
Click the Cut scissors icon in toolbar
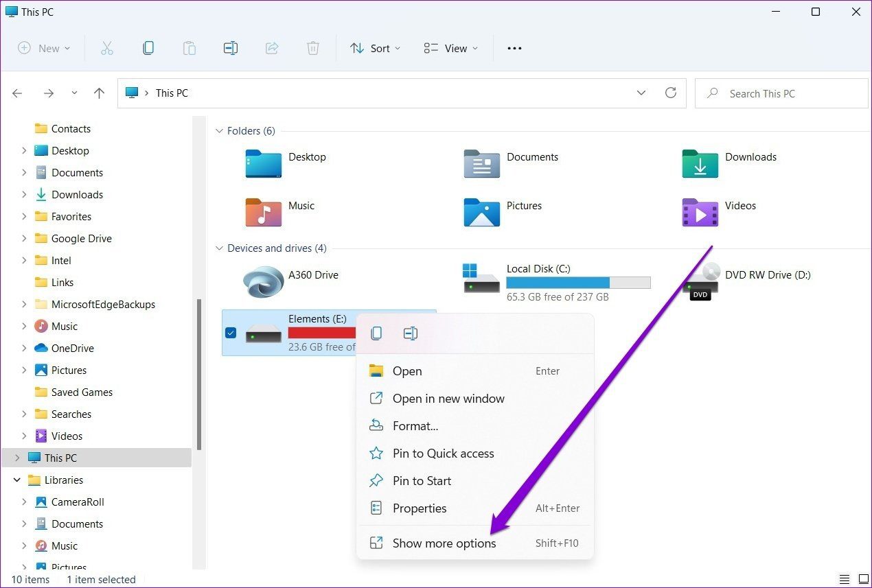[x=106, y=48]
